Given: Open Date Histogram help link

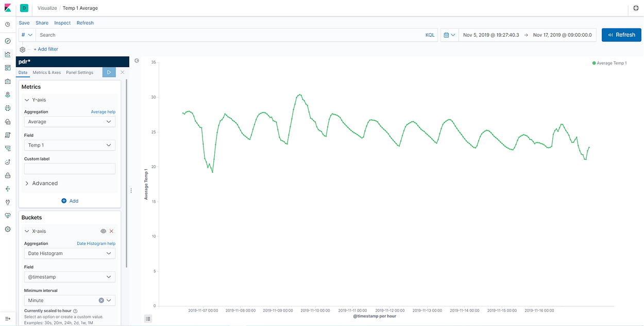Looking at the screenshot, I should 96,243.
